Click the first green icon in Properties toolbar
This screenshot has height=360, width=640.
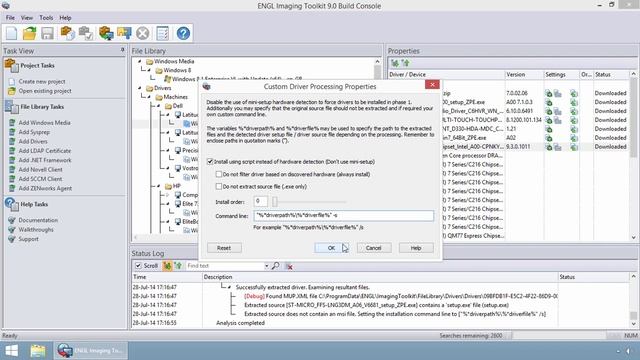click(x=395, y=63)
